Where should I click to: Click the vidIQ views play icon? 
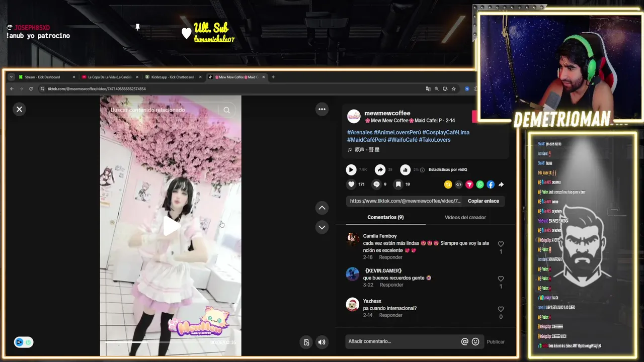tap(351, 170)
